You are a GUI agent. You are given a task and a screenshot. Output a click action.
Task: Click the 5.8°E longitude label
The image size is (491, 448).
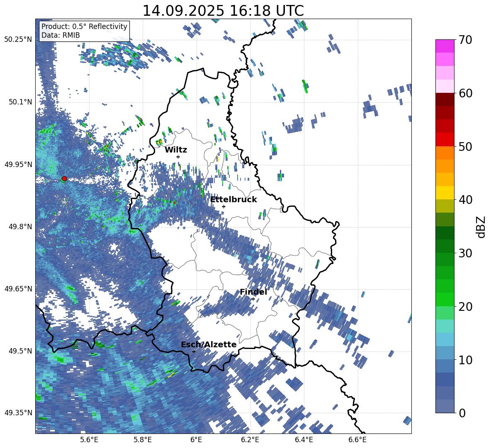pyautogui.click(x=143, y=440)
